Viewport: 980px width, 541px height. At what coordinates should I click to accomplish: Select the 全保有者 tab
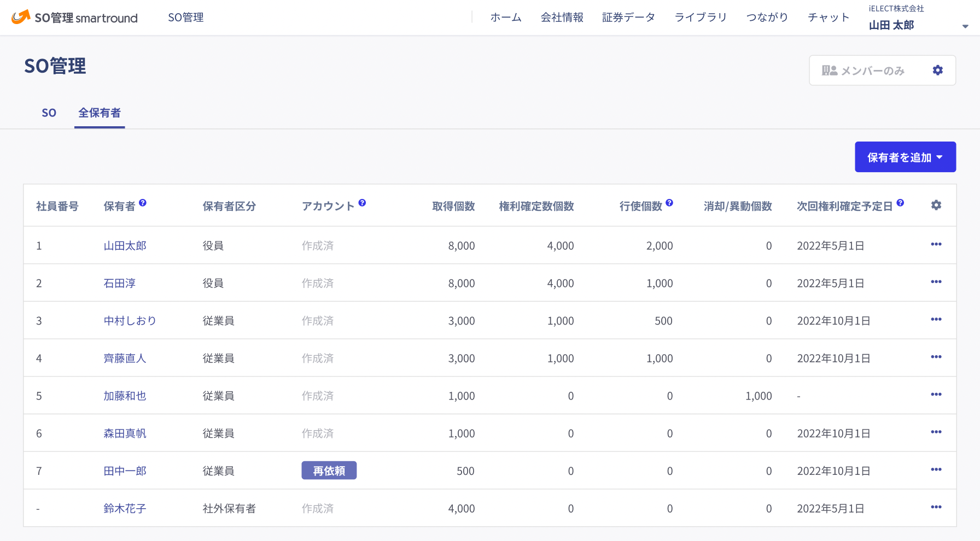pos(100,113)
